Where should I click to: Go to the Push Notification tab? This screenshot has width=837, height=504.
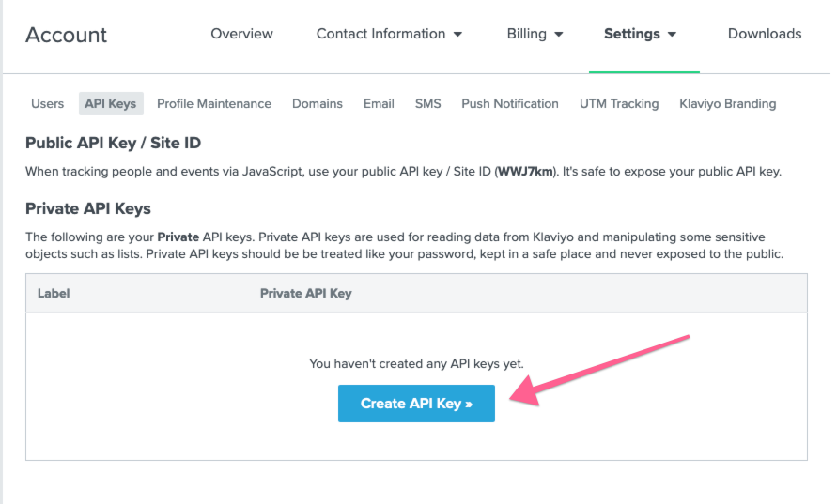(510, 103)
